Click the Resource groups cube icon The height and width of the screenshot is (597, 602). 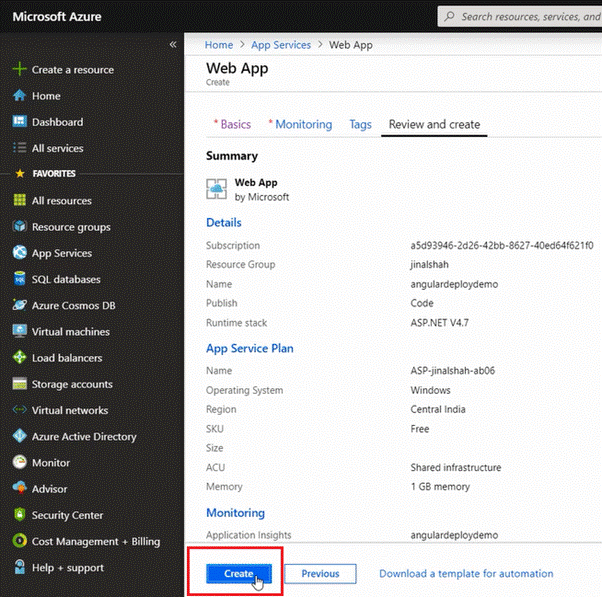[x=20, y=227]
